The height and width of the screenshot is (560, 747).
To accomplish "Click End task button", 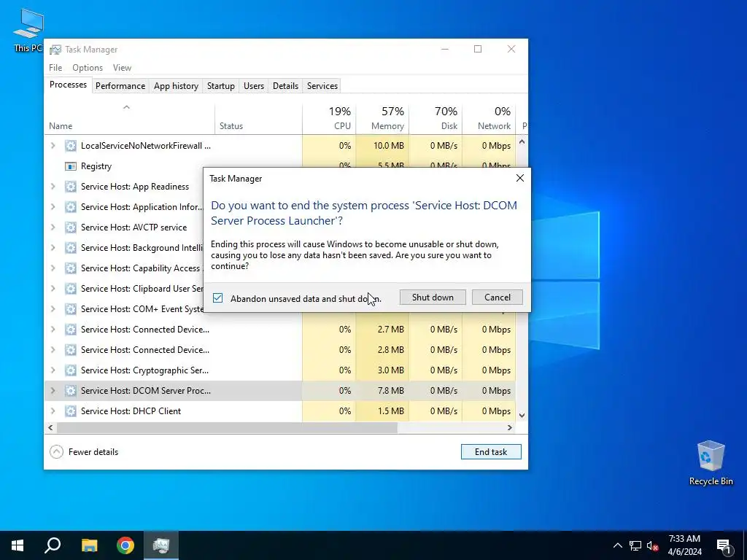I will click(491, 452).
